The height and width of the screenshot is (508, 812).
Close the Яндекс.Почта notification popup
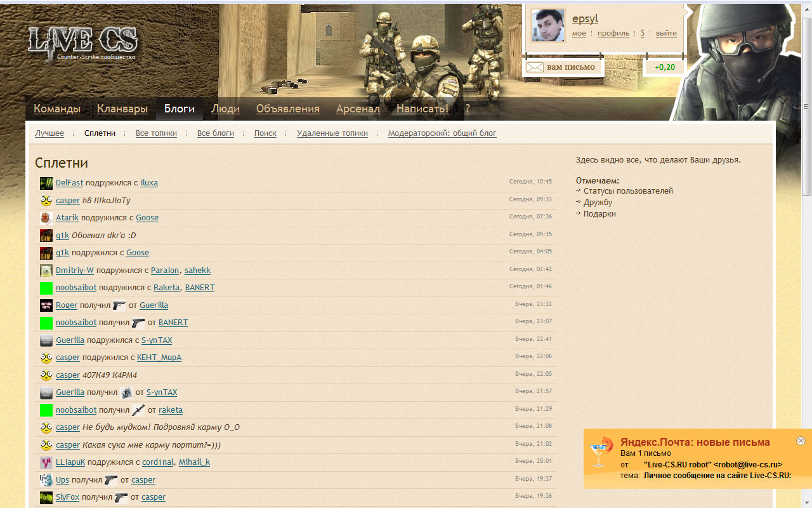tap(801, 441)
